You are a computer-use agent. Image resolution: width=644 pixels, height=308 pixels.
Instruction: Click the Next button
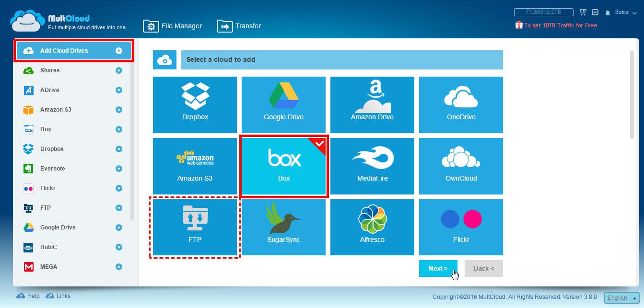click(438, 268)
